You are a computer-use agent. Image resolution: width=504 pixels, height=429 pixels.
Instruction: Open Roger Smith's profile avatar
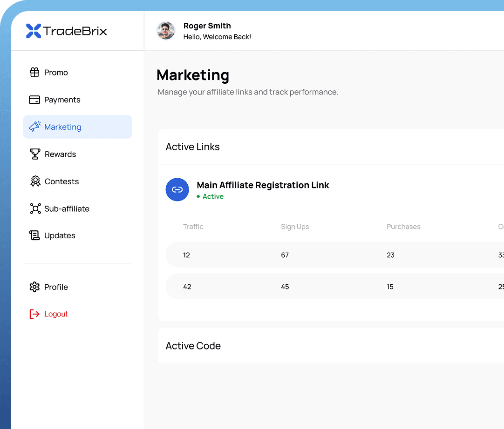[165, 31]
